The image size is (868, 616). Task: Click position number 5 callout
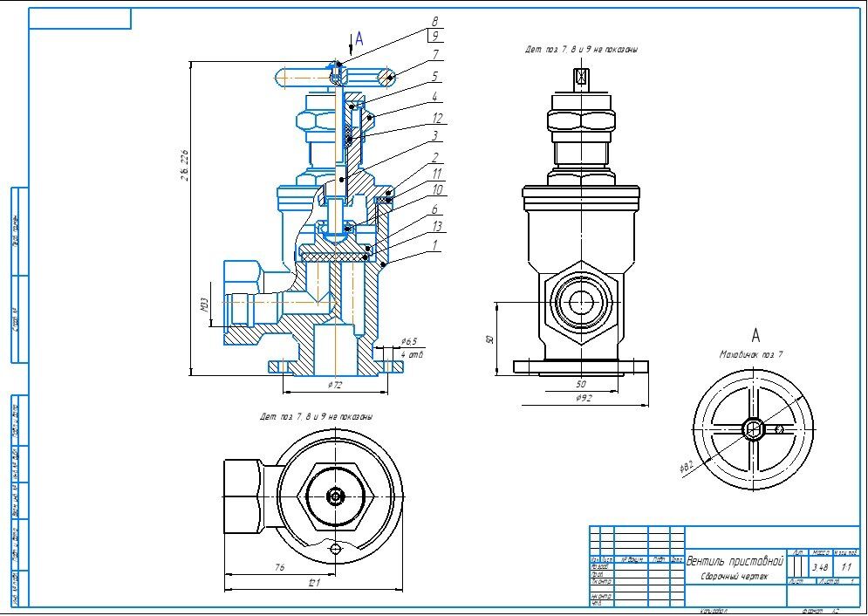pos(435,77)
